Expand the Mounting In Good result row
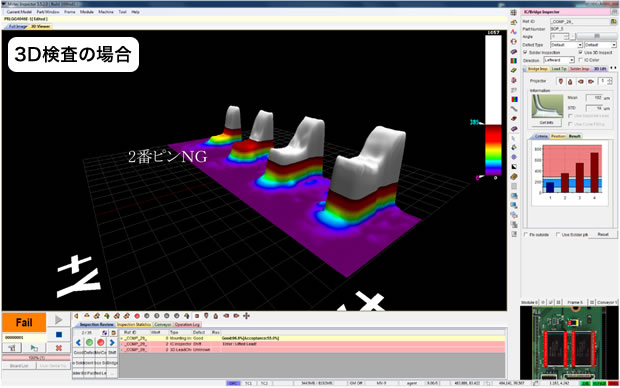Screen dimensions: 620x388 pyautogui.click(x=122, y=339)
